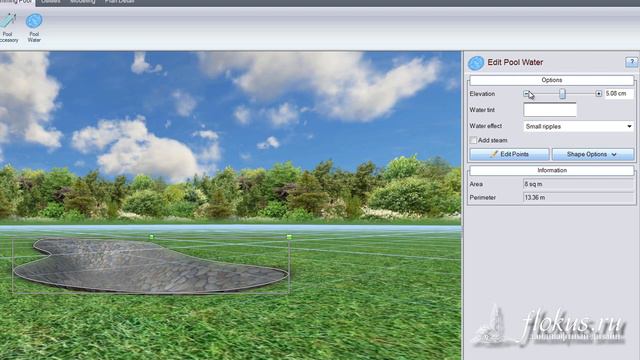Click the left green handle above pool

click(x=152, y=236)
